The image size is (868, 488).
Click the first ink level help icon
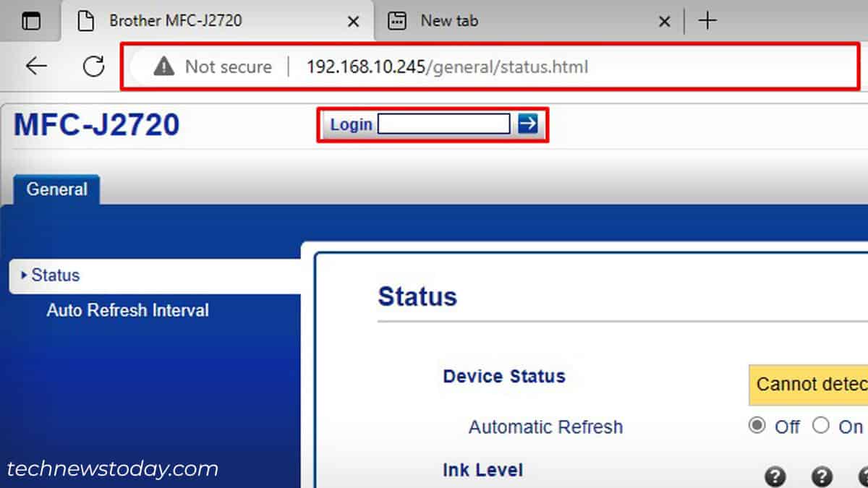point(775,477)
